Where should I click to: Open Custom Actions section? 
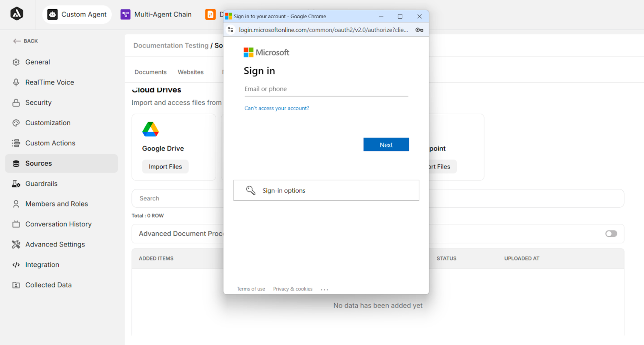[50, 143]
